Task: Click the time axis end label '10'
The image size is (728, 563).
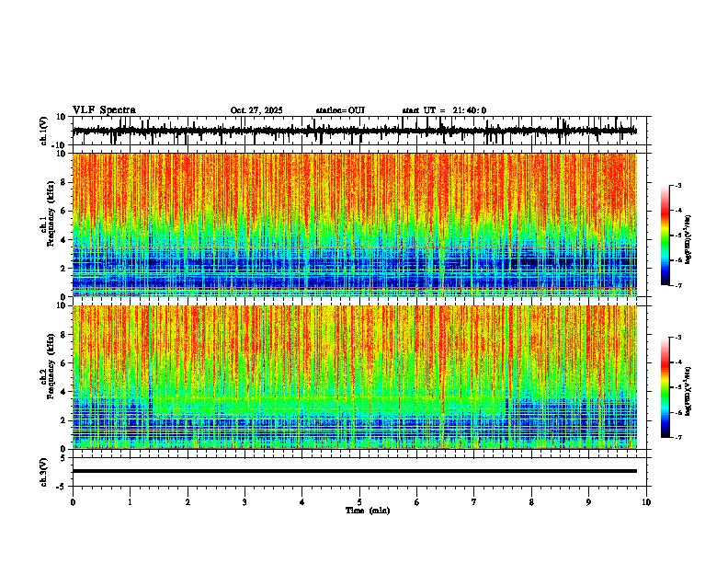Action: tap(646, 502)
